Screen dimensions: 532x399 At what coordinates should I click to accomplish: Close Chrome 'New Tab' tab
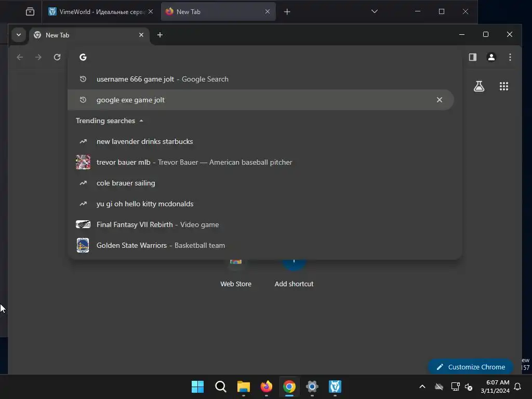[x=141, y=35]
